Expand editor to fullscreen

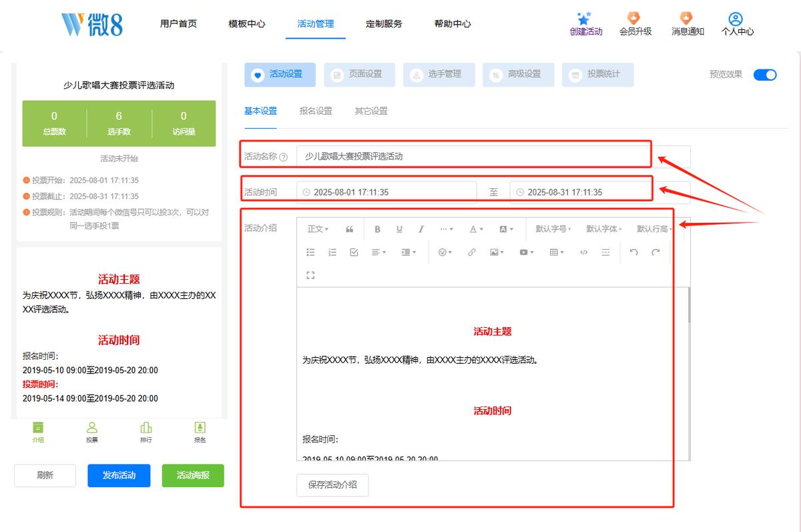[x=310, y=275]
